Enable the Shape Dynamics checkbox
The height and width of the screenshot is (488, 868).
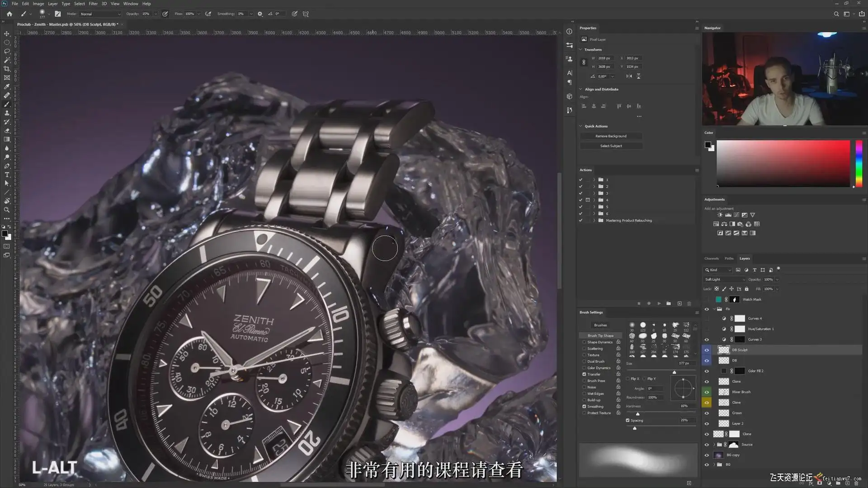pos(584,342)
